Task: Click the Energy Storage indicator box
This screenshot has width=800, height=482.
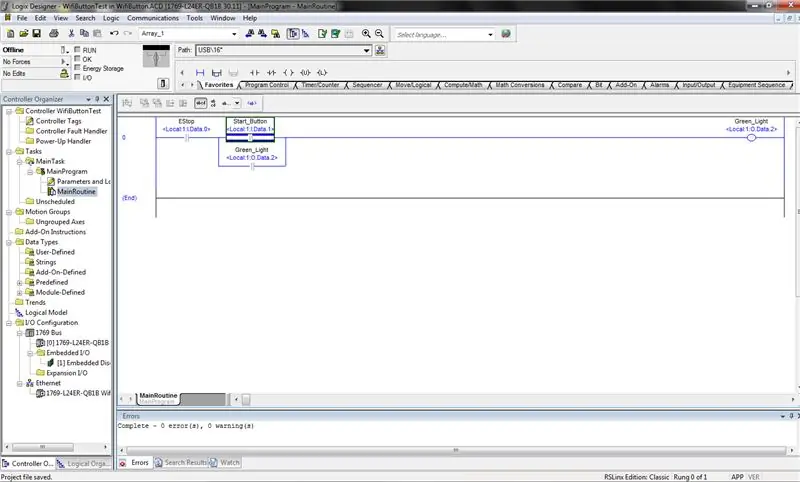Action: tap(78, 68)
